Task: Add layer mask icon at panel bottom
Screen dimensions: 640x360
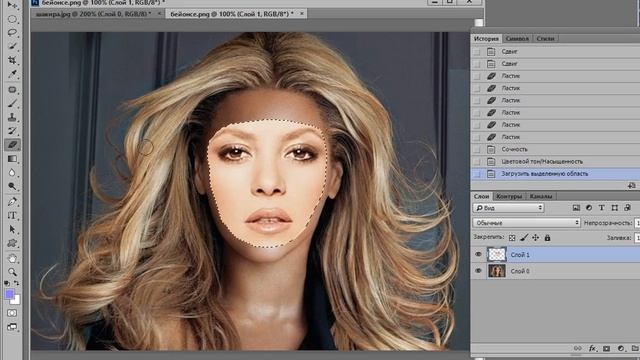Action: 607,348
